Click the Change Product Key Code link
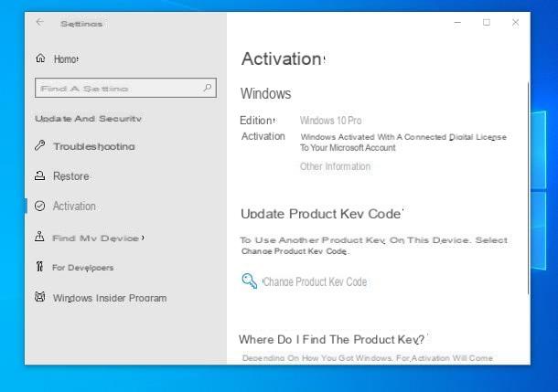 pos(315,281)
